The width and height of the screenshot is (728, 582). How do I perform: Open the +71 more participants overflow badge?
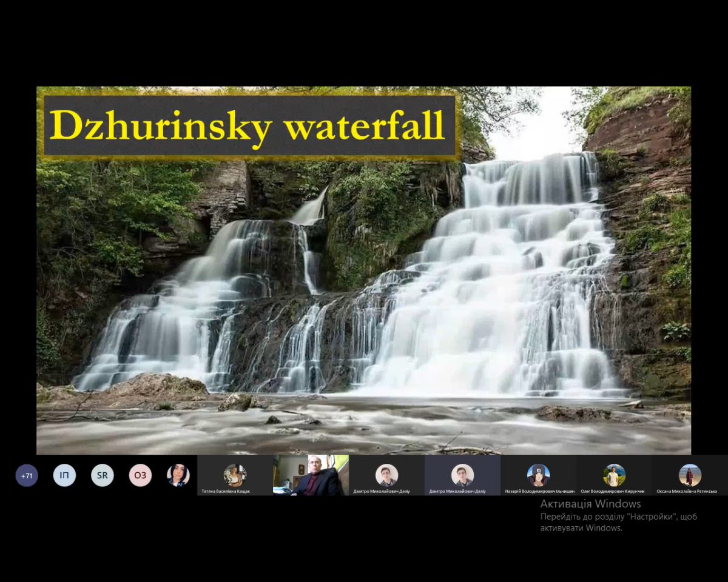[x=27, y=475]
